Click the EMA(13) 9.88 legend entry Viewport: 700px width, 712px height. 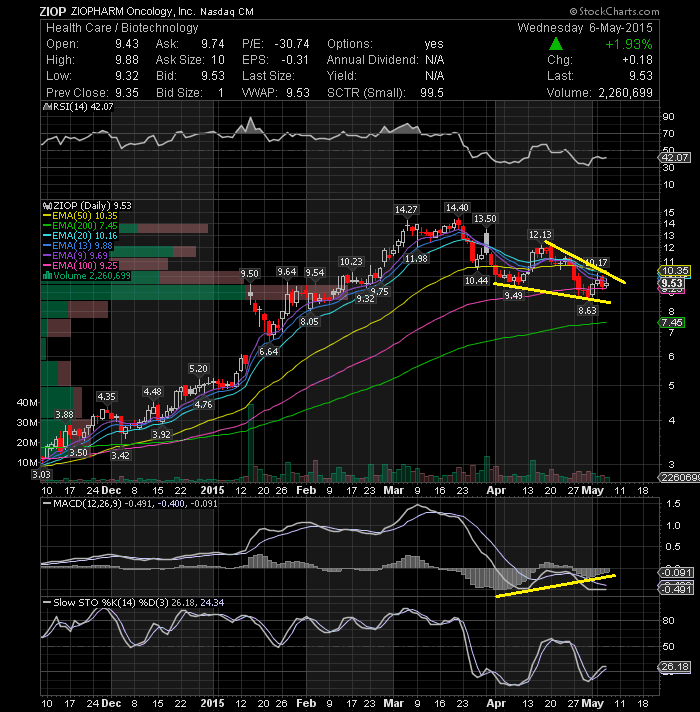78,246
